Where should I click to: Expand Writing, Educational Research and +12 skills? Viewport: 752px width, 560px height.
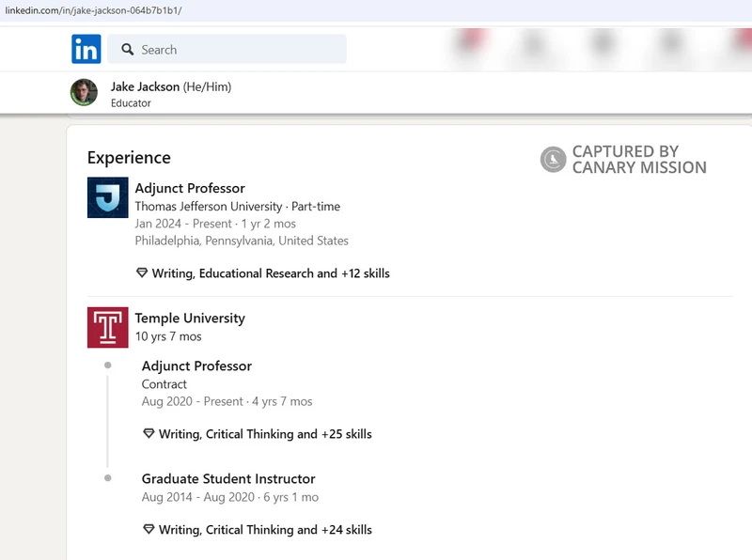click(x=271, y=273)
